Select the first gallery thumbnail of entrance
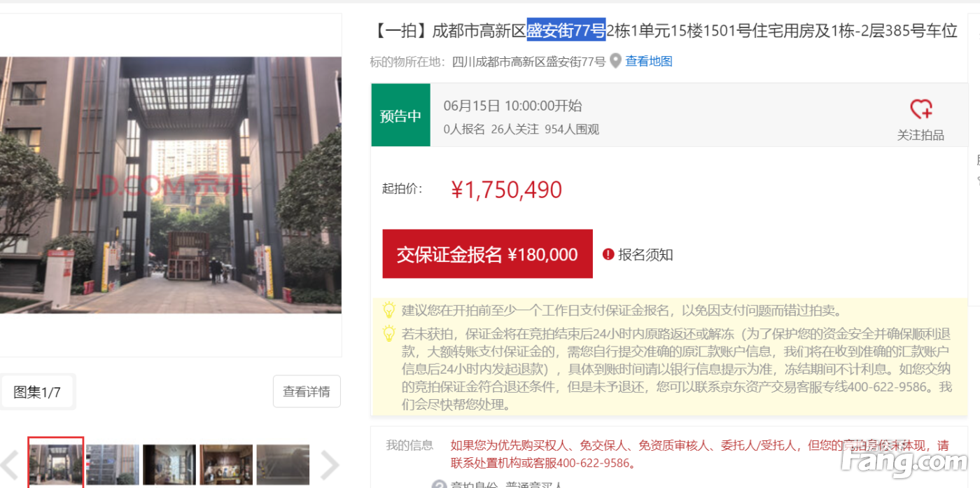The width and height of the screenshot is (980, 488). (56, 463)
